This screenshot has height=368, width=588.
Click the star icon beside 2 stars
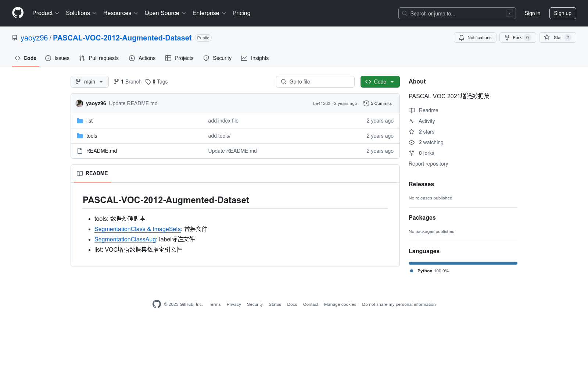412,132
